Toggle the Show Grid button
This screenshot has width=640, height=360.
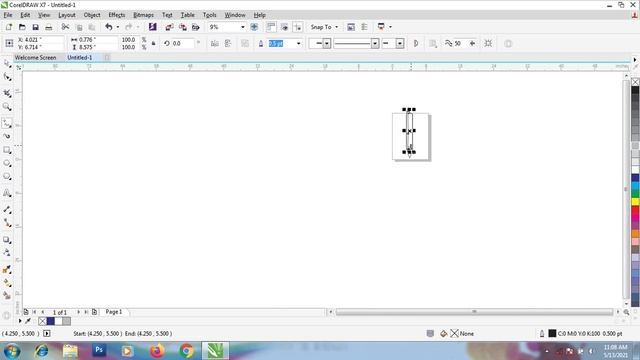(x=284, y=27)
